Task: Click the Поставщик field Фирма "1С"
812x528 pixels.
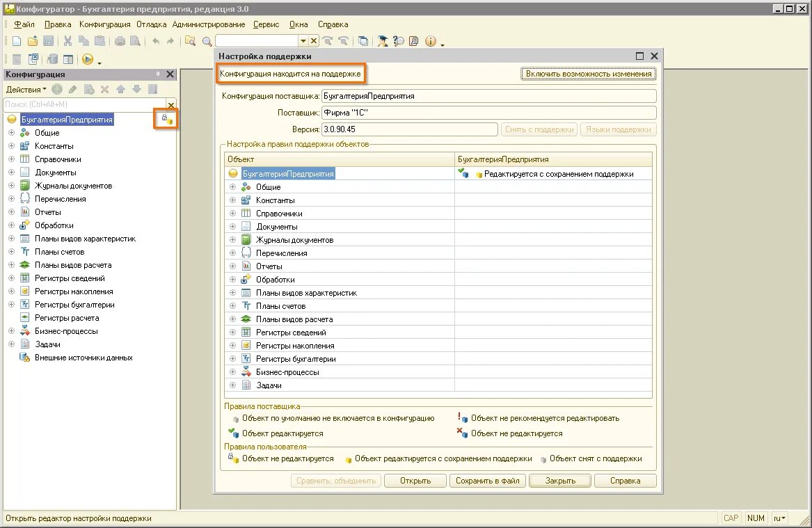Action: (489, 112)
